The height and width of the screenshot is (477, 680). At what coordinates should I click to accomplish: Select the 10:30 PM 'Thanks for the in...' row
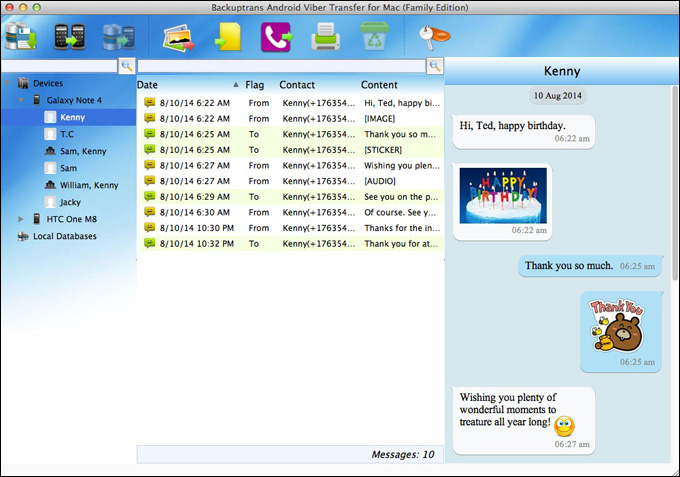(x=291, y=228)
